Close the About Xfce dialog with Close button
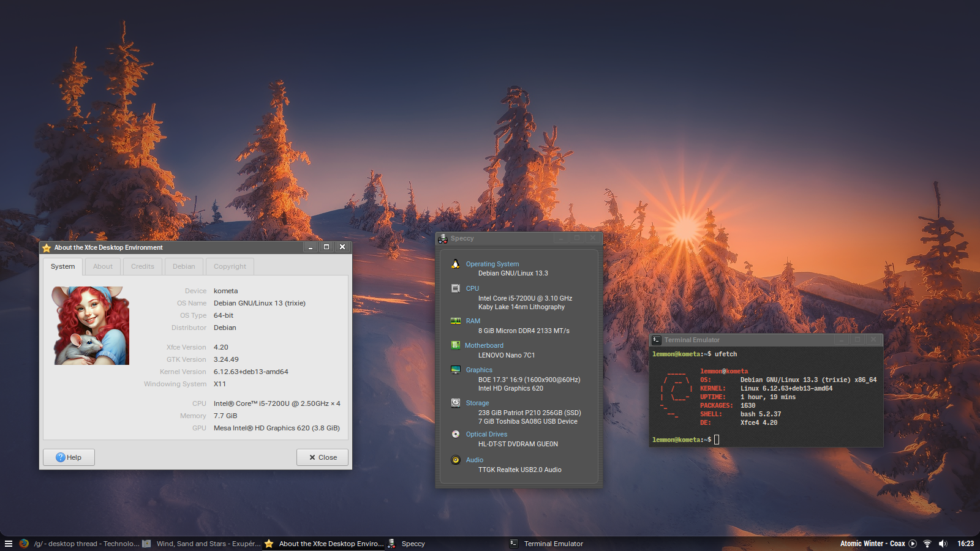Screen dimensions: 980x551 pos(322,457)
